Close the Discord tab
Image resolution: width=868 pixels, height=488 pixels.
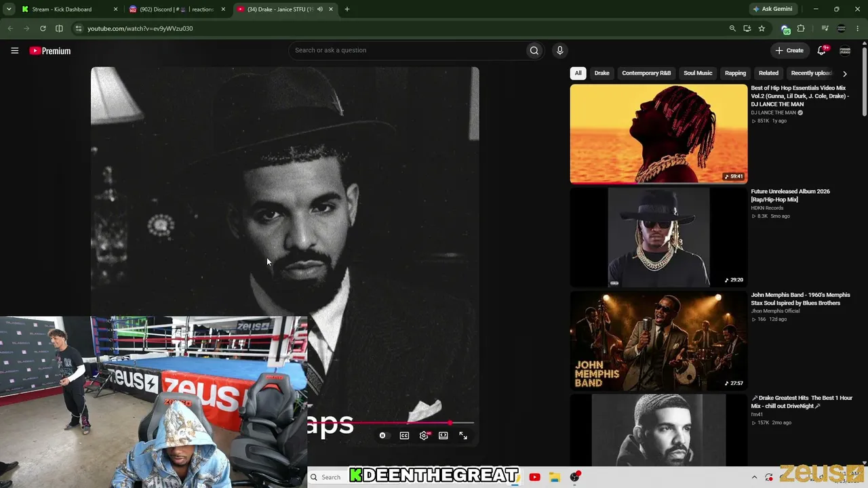click(x=223, y=9)
